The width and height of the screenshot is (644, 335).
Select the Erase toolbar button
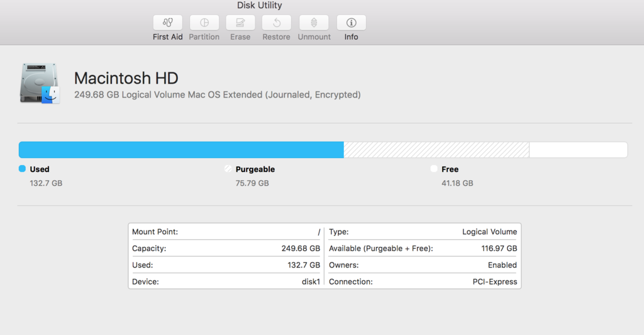pos(240,23)
